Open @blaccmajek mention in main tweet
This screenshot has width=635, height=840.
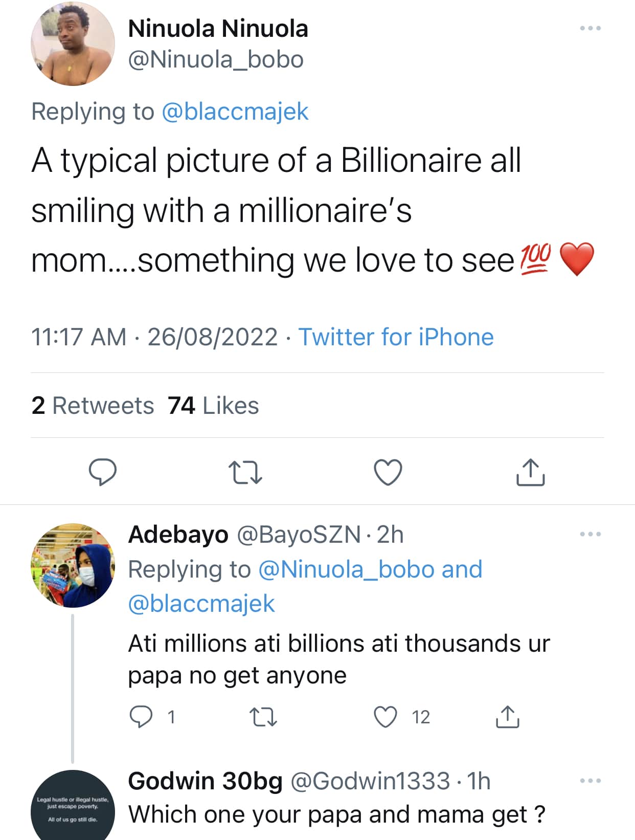click(x=235, y=112)
